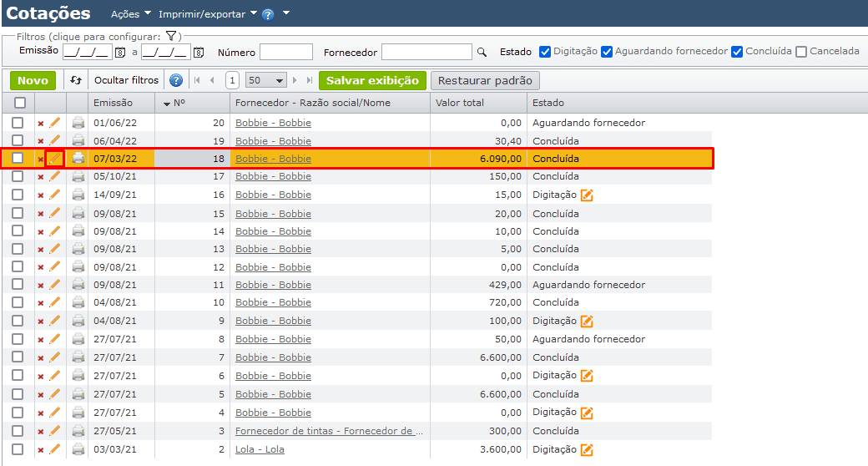Print quotation number 18
Image resolution: width=868 pixels, height=466 pixels.
(x=78, y=159)
